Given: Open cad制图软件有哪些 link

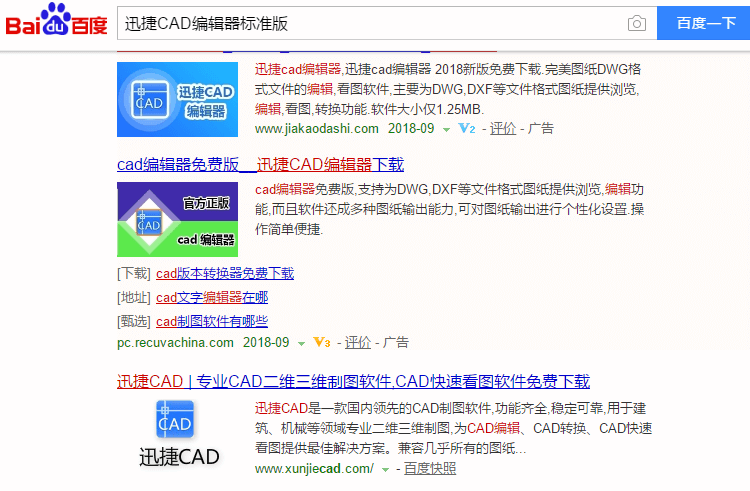Looking at the screenshot, I should coord(212,321).
